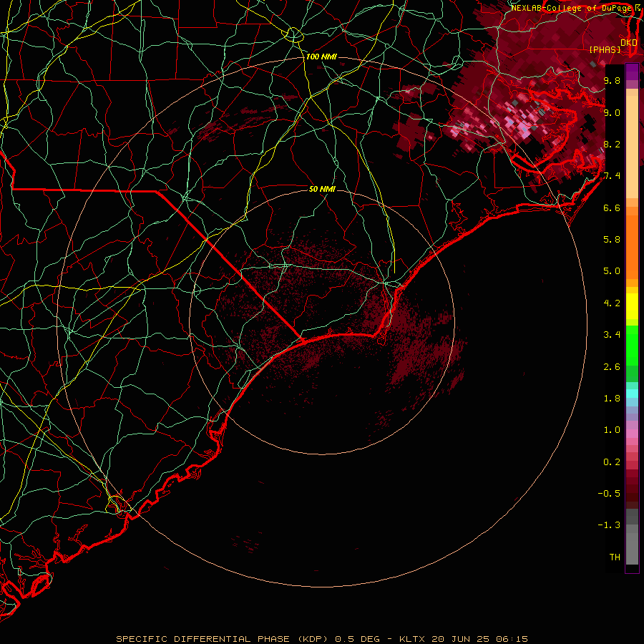644x644 pixels.
Task: Click the SPECIFIC DIFFERENTIAL PHASE (KDP) caption
Action: tap(223, 639)
